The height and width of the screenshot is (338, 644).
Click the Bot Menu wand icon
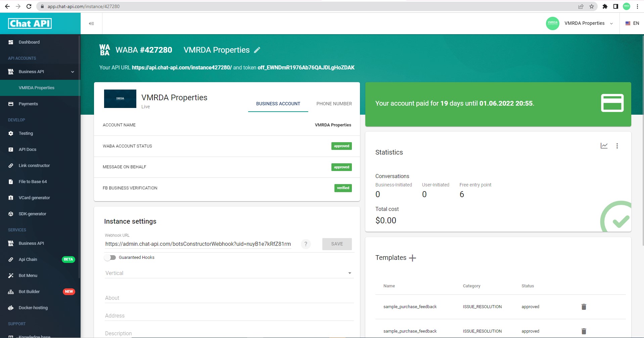click(11, 276)
